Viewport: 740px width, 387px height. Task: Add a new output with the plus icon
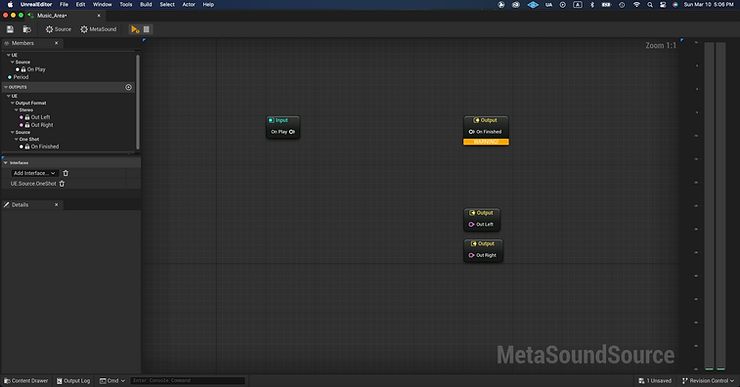128,87
